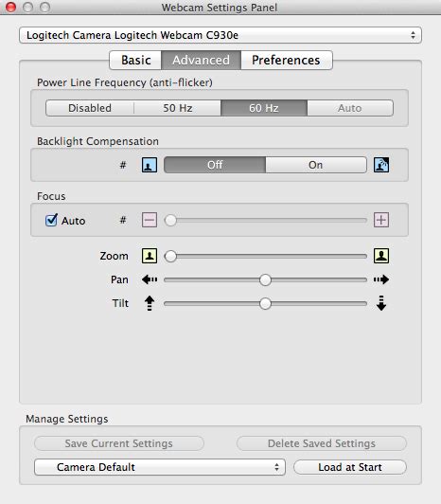Uncheck the Auto focus checkbox
This screenshot has height=504, width=441.
coord(51,220)
